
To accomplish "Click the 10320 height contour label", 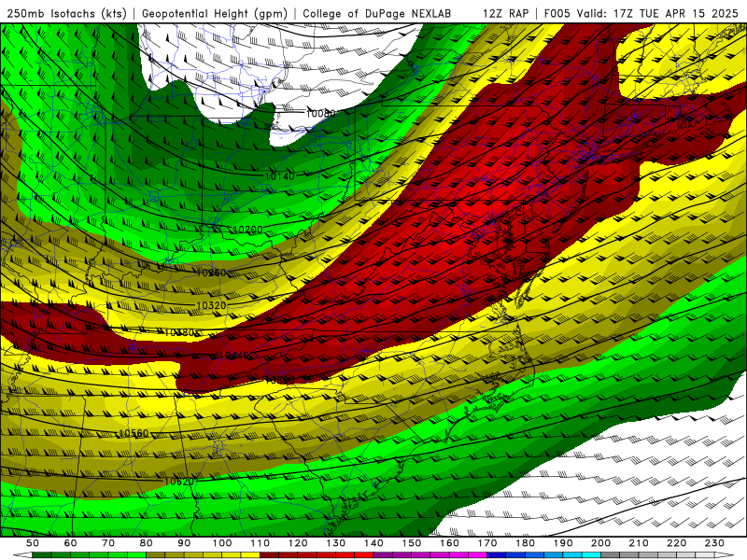I will (x=211, y=305).
